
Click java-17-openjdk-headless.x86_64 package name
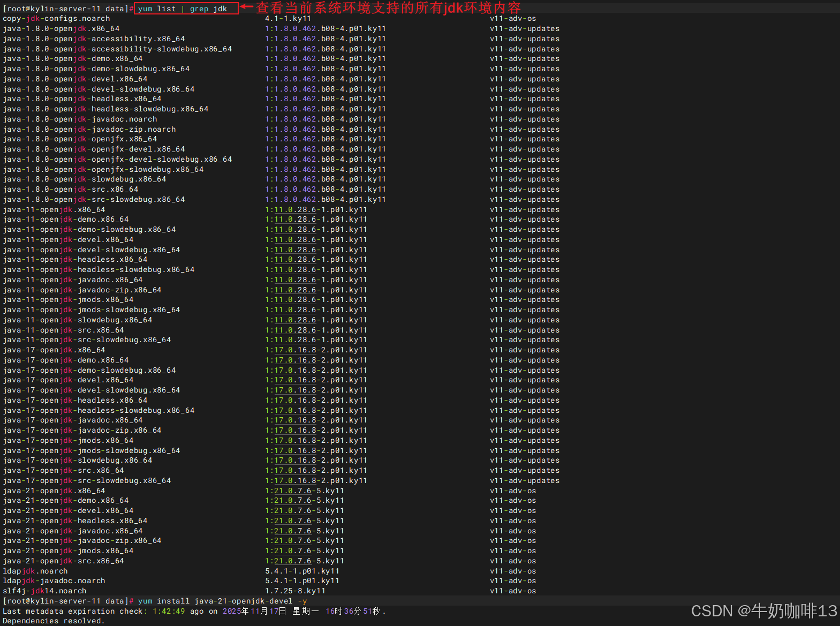[x=75, y=400]
